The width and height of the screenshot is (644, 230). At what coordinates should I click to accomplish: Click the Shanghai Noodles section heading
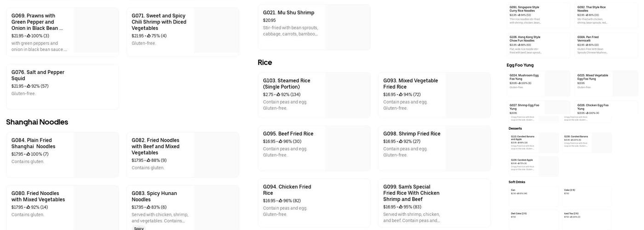(x=37, y=122)
